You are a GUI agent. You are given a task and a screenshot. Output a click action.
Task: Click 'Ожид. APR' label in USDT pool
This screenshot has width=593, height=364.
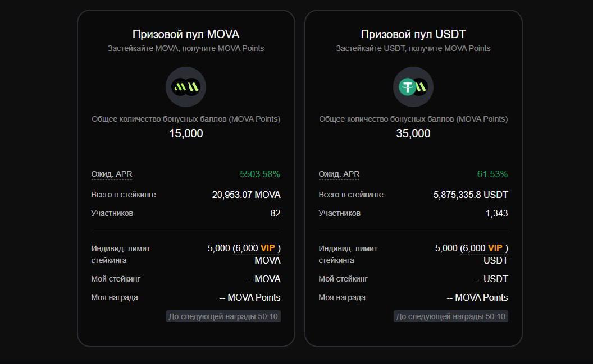339,174
